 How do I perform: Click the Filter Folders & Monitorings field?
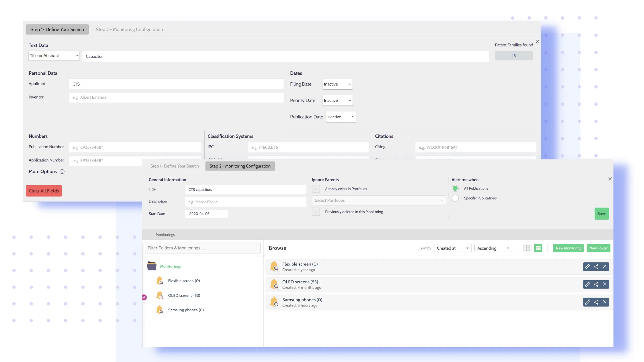pos(203,248)
